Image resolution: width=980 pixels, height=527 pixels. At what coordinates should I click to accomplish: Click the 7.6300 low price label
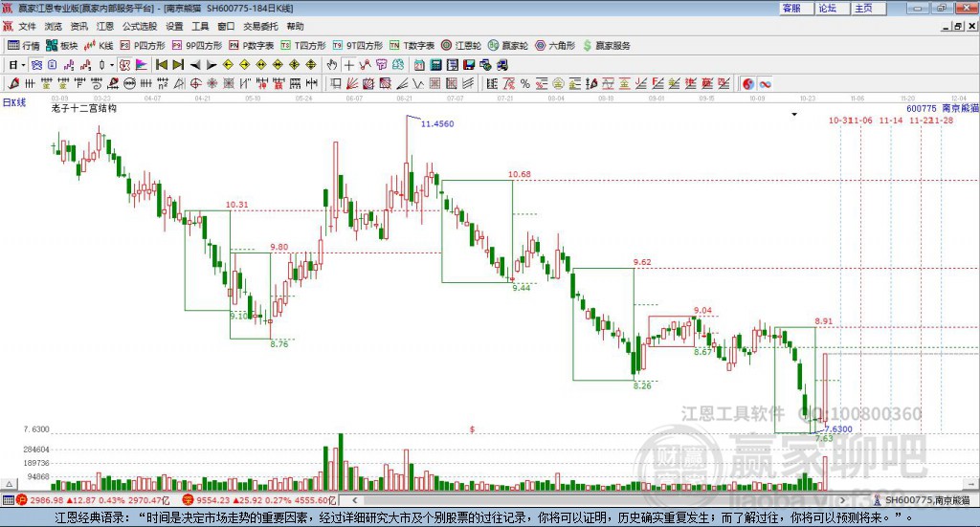click(838, 429)
